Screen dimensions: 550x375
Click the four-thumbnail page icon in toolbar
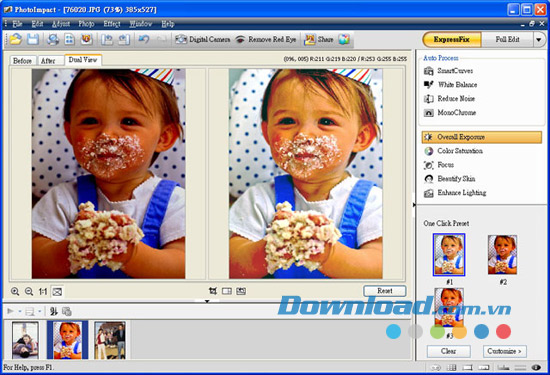pos(69,39)
